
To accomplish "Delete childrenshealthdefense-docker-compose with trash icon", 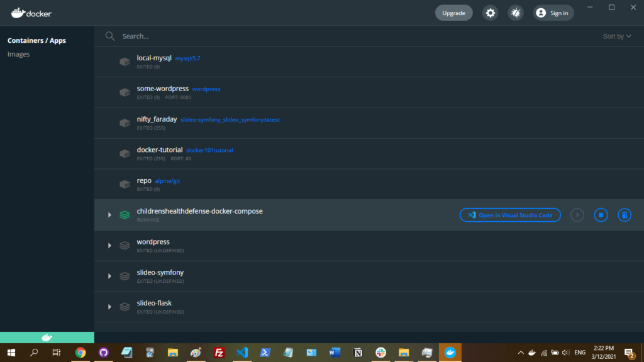I will click(x=624, y=215).
